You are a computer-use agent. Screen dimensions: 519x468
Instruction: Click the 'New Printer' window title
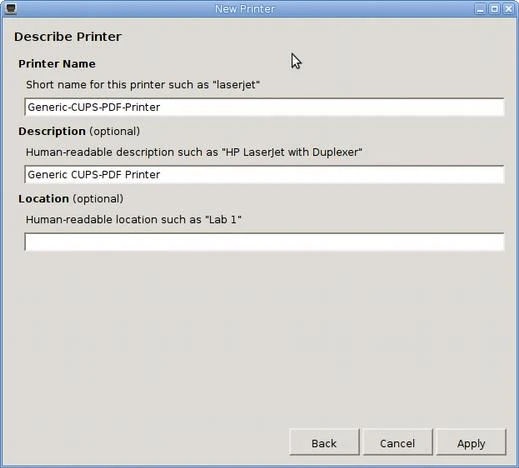[x=245, y=9]
